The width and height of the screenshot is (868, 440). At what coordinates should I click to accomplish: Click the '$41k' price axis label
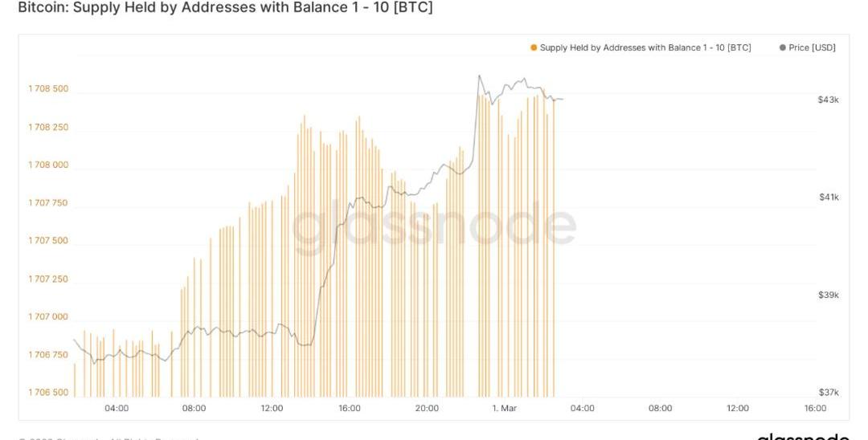tap(829, 198)
